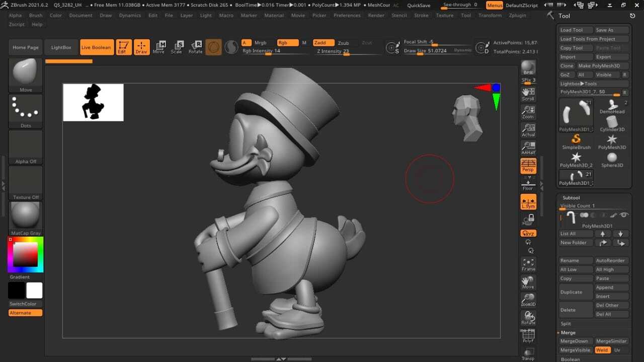Choose the Cylinder3D tool
This screenshot has width=644, height=362.
[x=612, y=124]
